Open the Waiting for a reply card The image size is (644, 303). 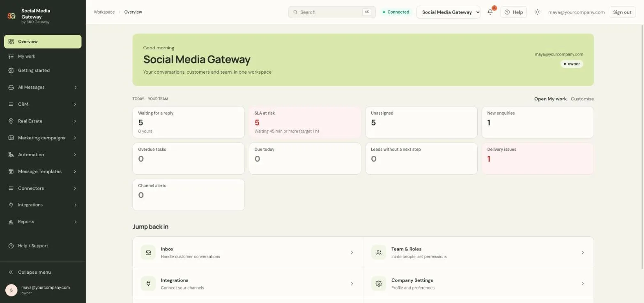pyautogui.click(x=189, y=122)
